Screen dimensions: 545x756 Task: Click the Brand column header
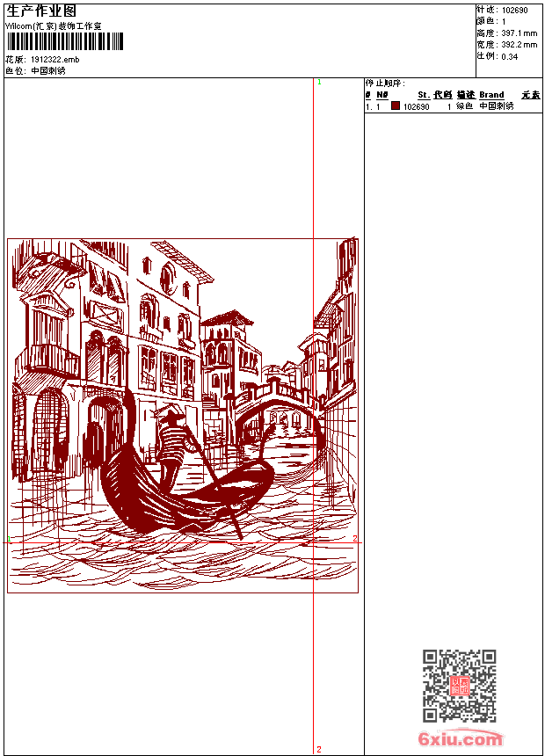[491, 95]
